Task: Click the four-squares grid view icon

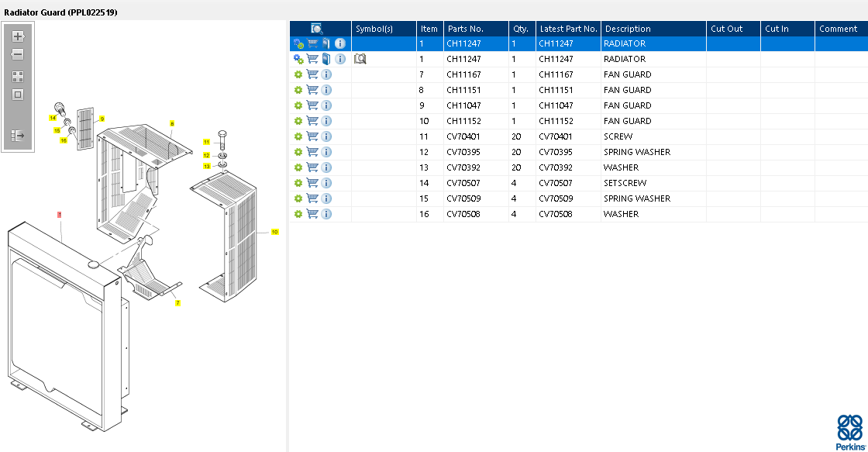Action: click(18, 77)
